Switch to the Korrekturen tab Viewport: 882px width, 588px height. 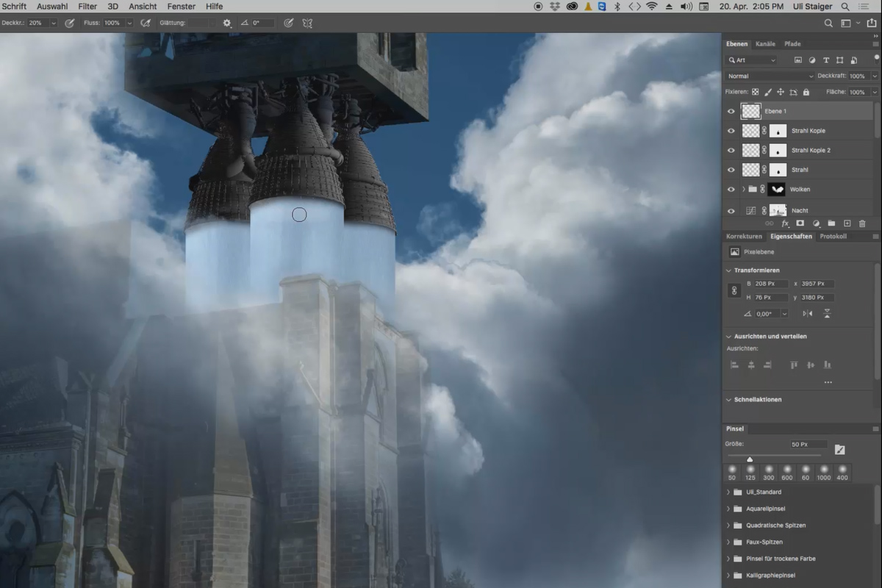click(745, 237)
